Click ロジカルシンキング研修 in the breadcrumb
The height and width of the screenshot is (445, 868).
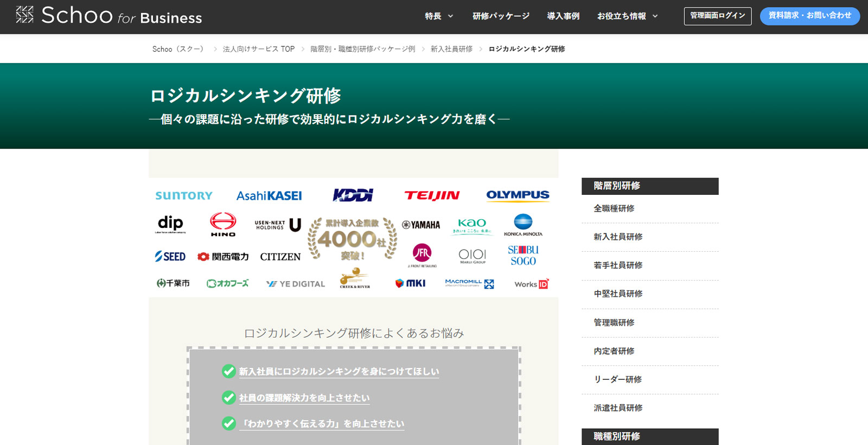(x=527, y=49)
